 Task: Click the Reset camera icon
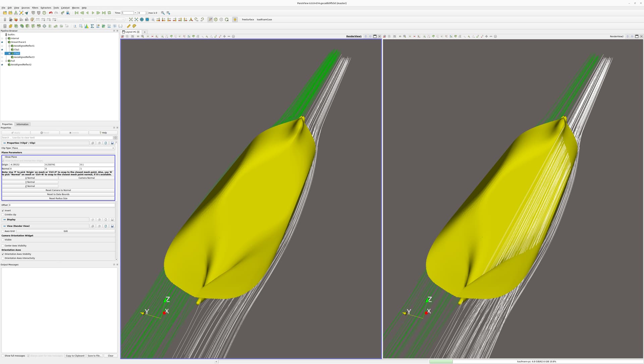pyautogui.click(x=131, y=19)
